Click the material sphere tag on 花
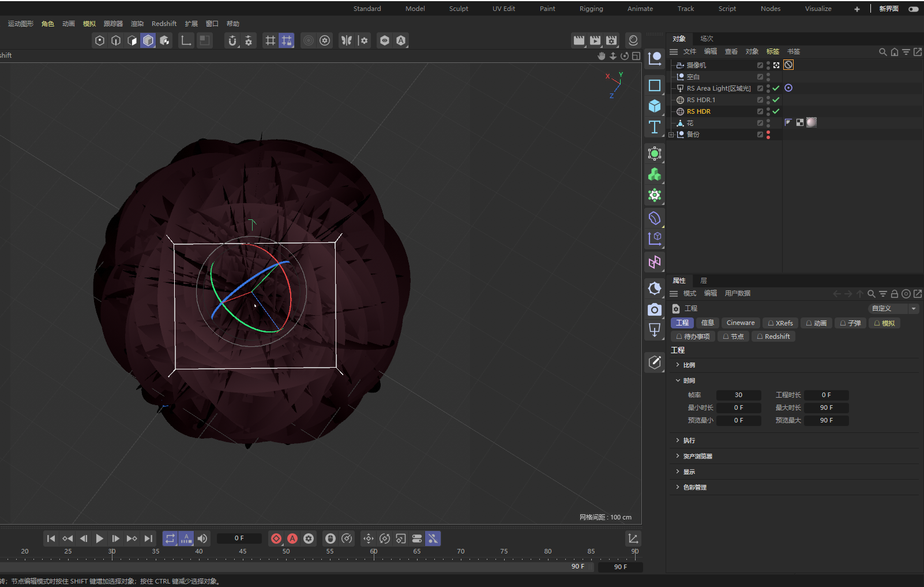Screen dimensions: 924x587 pyautogui.click(x=812, y=122)
